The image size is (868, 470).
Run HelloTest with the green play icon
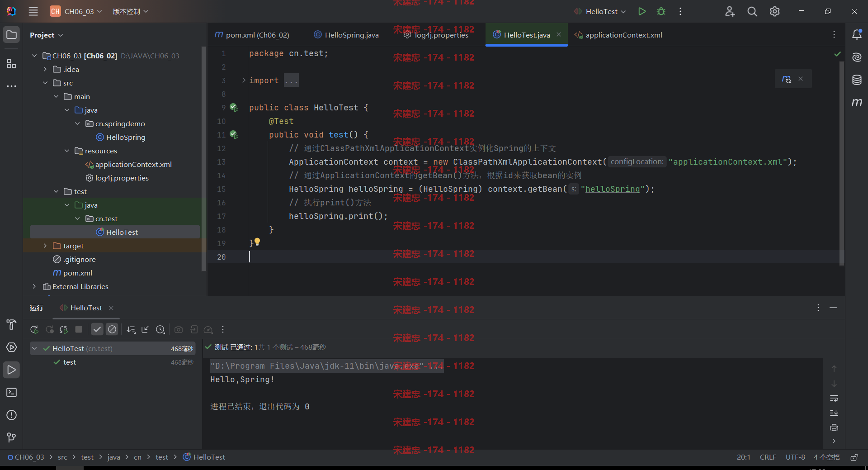click(642, 11)
